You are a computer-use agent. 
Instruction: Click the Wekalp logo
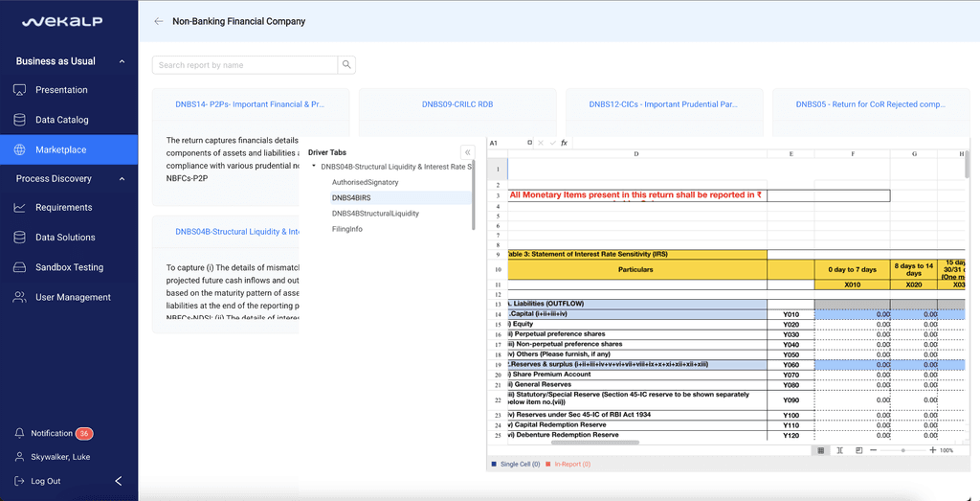pos(62,22)
